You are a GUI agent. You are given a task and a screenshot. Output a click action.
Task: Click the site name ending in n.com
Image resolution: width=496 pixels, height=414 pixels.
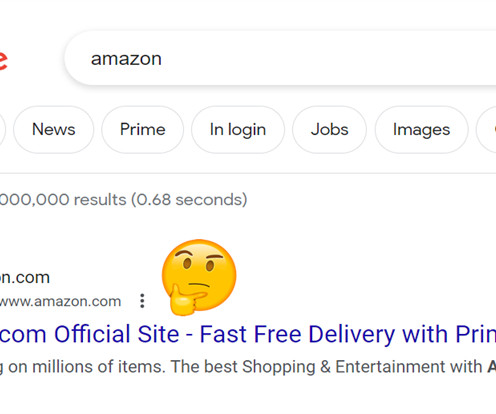point(25,277)
